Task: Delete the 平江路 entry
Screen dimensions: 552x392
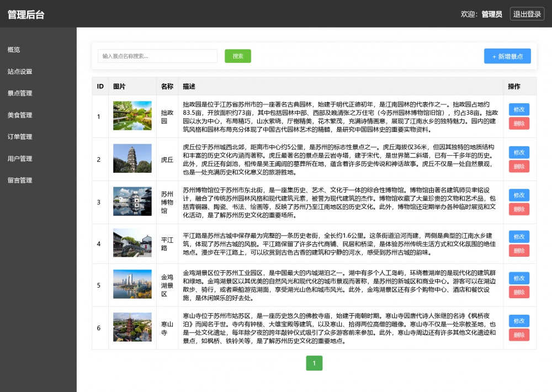Action: [519, 251]
